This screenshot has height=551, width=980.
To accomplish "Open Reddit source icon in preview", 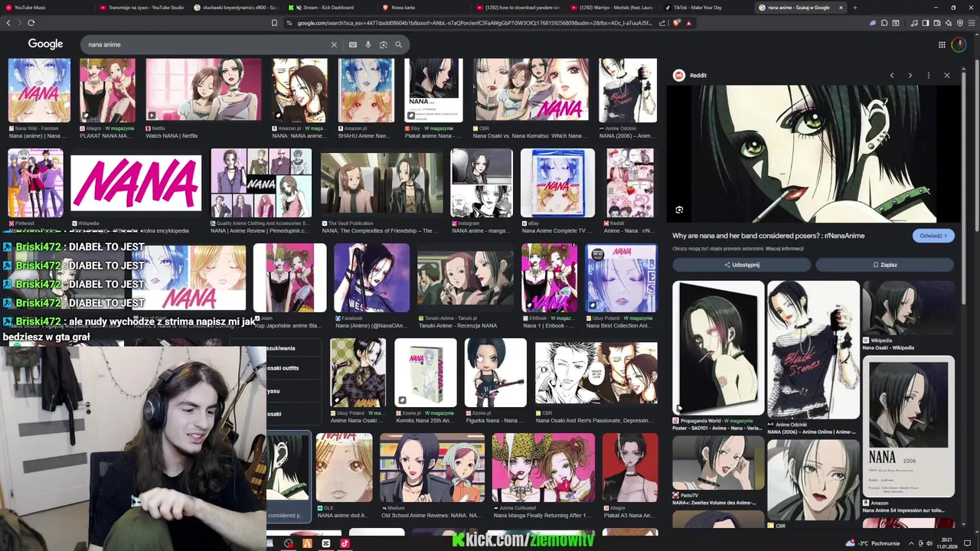I will pyautogui.click(x=678, y=75).
